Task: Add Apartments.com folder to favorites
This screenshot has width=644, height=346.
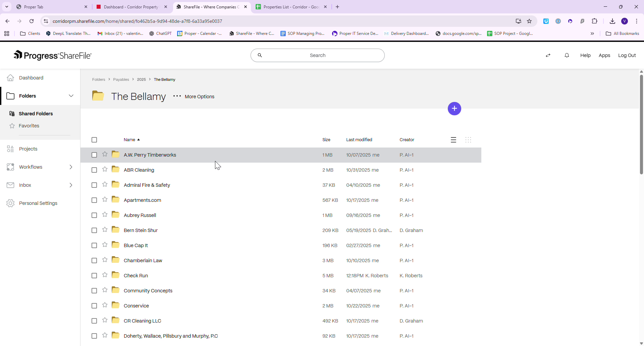Action: pos(105,199)
